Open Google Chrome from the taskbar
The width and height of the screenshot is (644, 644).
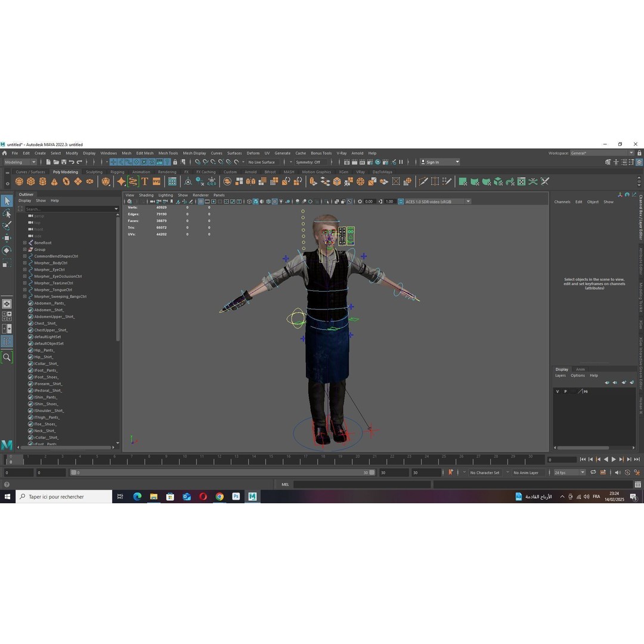(x=219, y=497)
